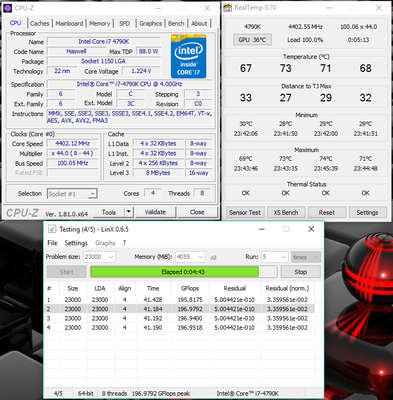The width and height of the screenshot is (393, 400).
Task: Switch to the SPD tab
Action: click(x=124, y=23)
